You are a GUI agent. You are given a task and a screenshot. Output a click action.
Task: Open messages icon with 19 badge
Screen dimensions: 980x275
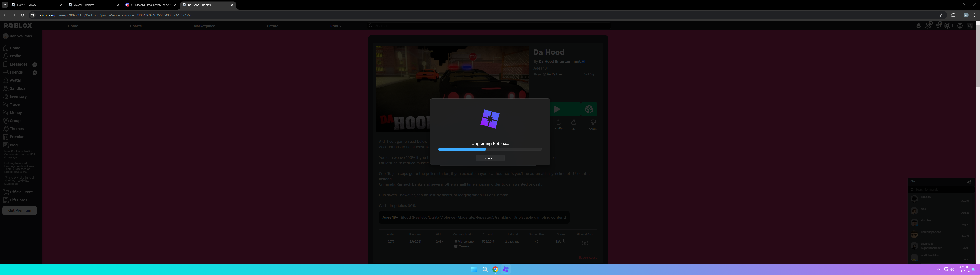click(938, 26)
